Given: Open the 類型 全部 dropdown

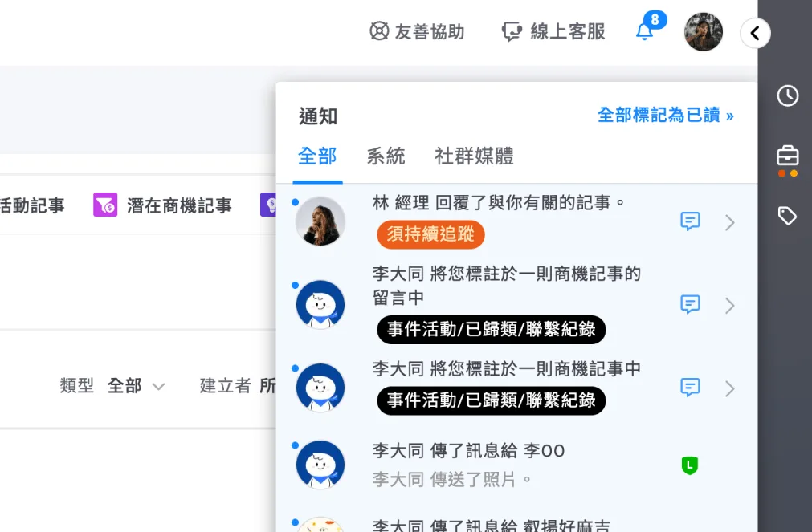Looking at the screenshot, I should click(137, 385).
